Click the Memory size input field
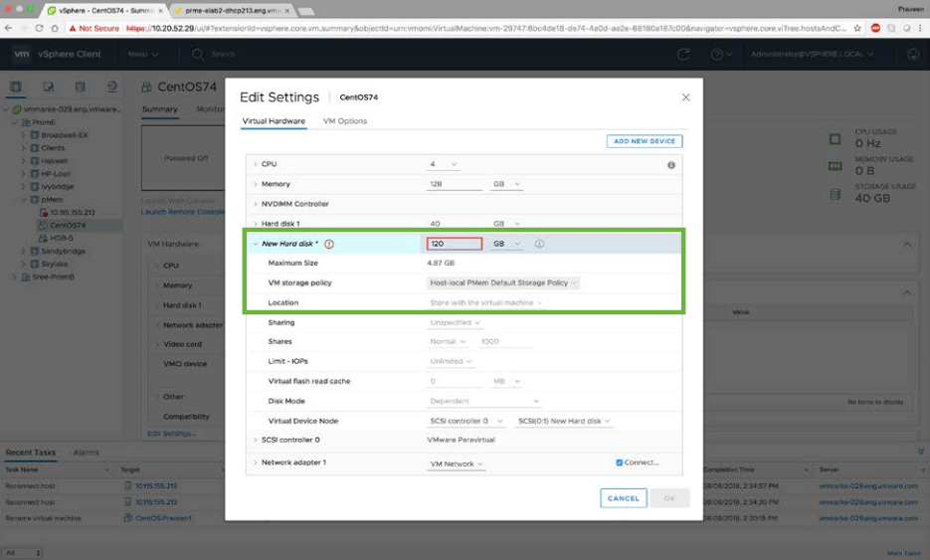The height and width of the screenshot is (560, 930). tap(455, 184)
